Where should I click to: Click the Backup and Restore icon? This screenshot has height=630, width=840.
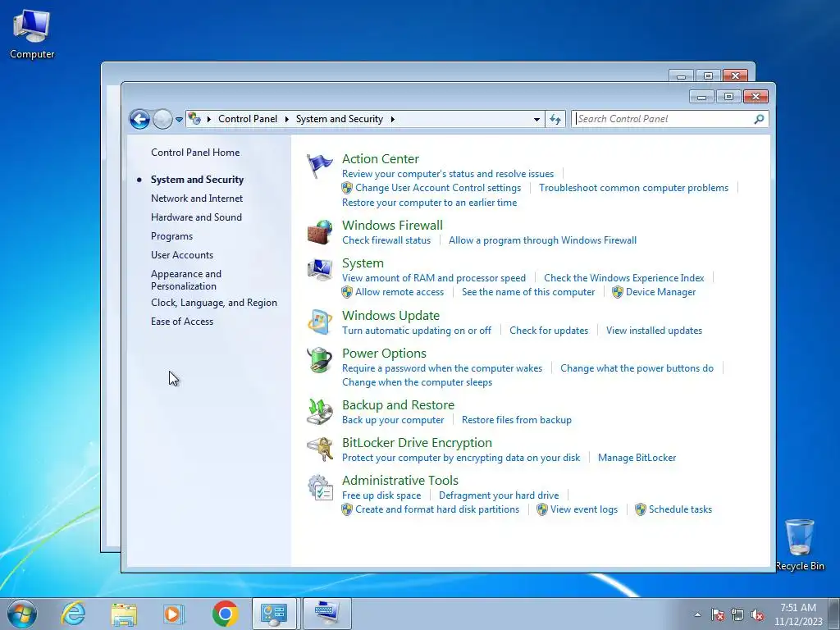click(x=319, y=412)
